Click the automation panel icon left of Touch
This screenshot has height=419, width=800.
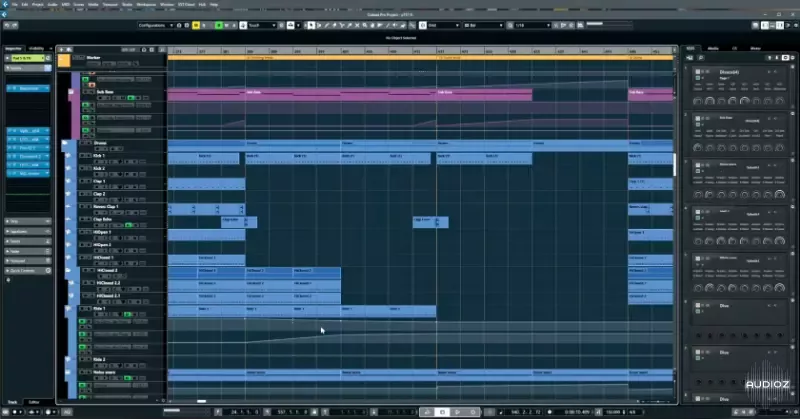243,25
